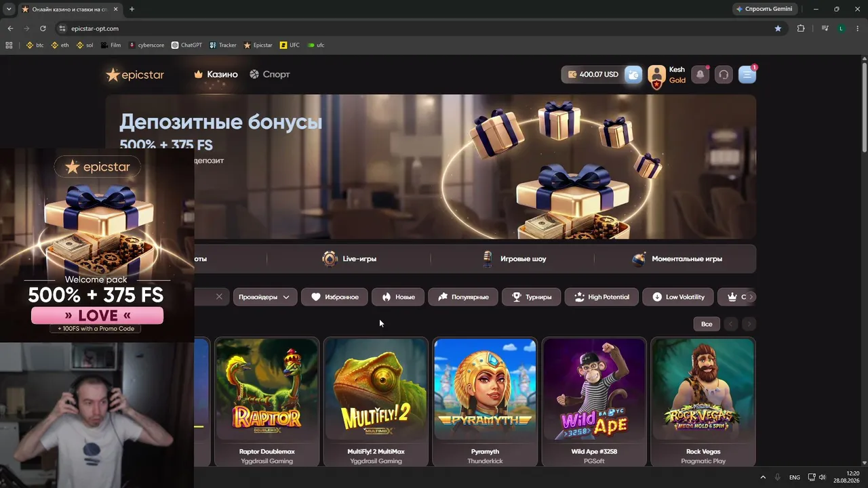Open the Pyramyth game card

coord(485,402)
